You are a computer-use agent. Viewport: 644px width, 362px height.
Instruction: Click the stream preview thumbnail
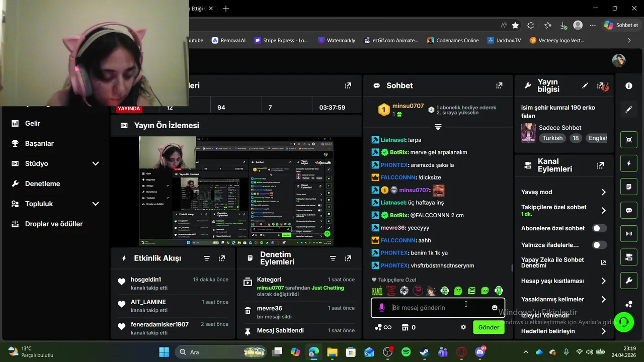(236, 191)
